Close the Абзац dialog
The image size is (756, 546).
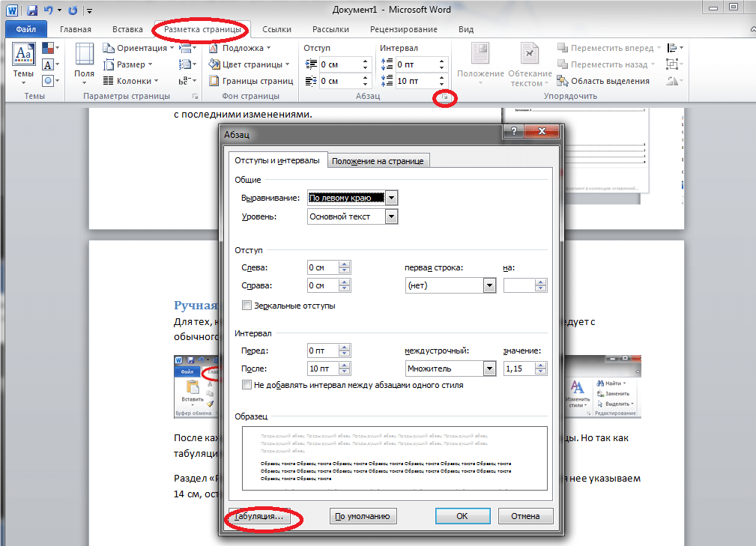pos(542,130)
